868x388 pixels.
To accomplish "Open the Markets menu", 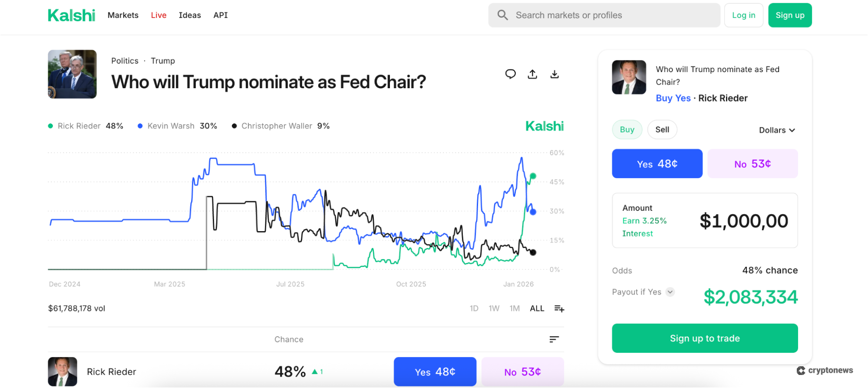I will [123, 15].
